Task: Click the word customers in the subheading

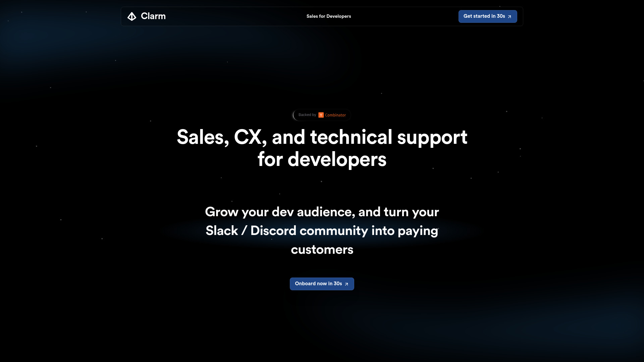Action: [322, 249]
